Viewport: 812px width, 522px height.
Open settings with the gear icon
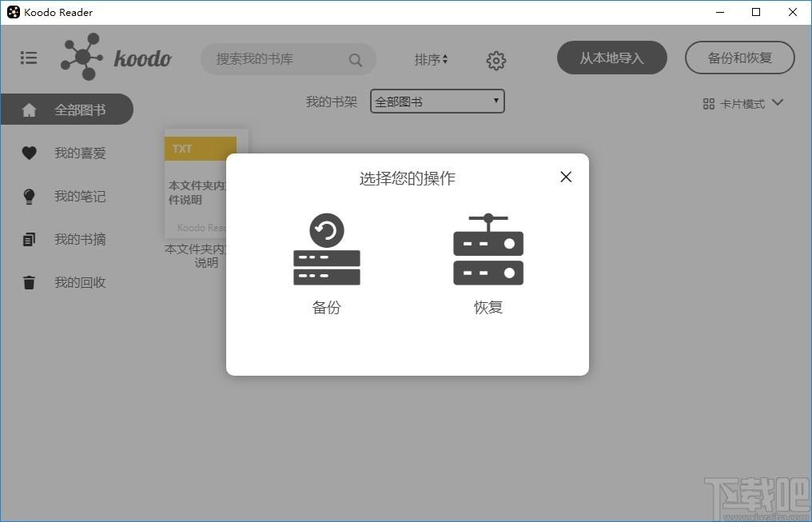496,61
